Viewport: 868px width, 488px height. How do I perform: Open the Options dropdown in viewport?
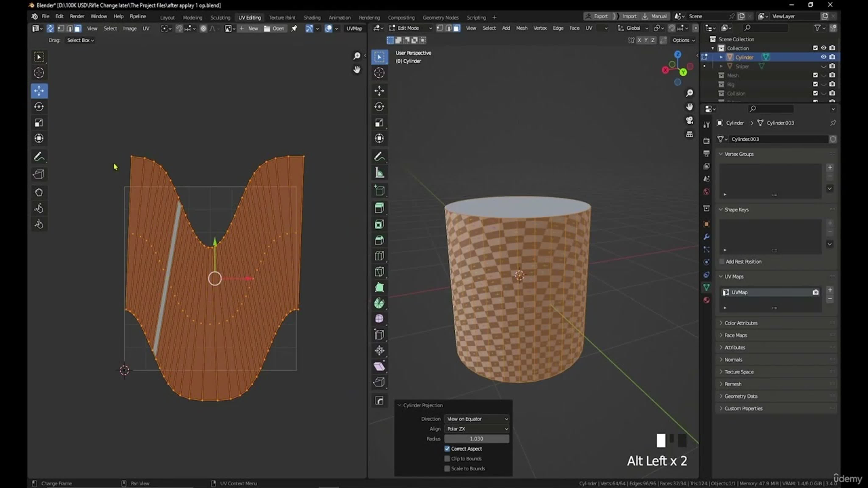pos(683,40)
